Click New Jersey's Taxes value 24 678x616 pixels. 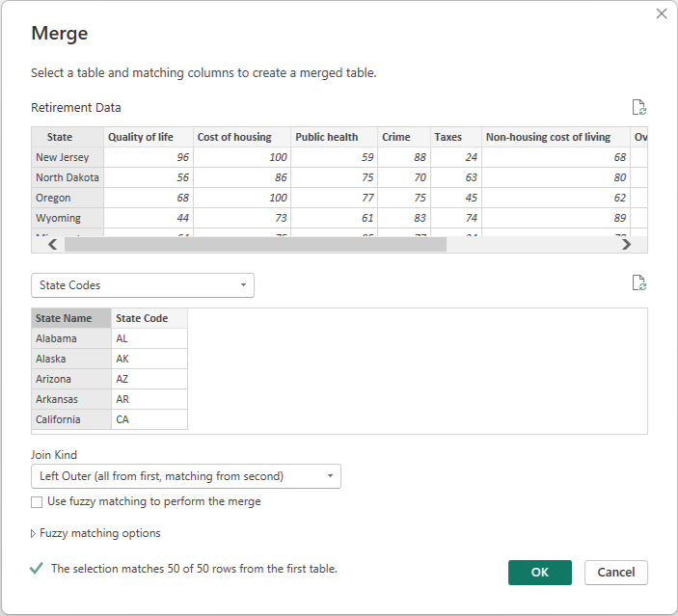(x=456, y=157)
